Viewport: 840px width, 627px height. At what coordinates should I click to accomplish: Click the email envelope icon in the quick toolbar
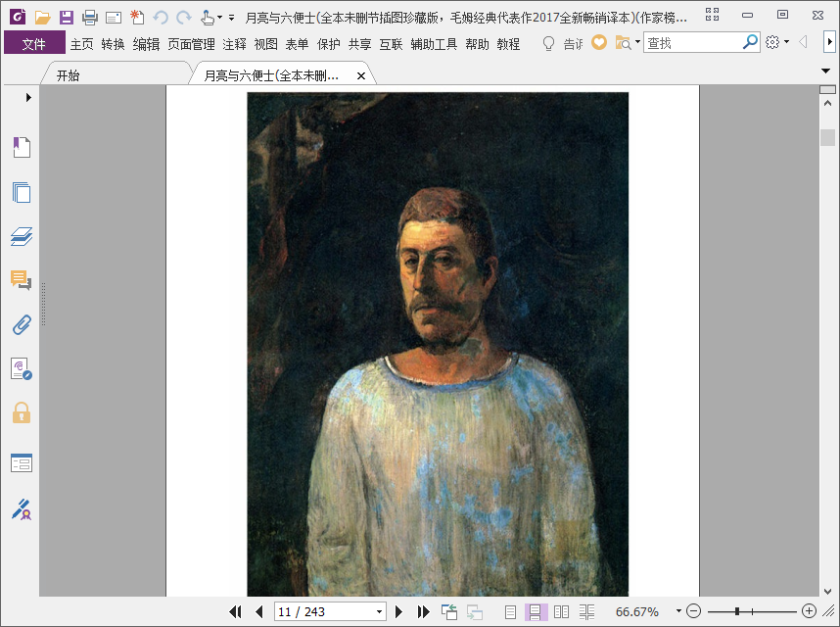[114, 19]
